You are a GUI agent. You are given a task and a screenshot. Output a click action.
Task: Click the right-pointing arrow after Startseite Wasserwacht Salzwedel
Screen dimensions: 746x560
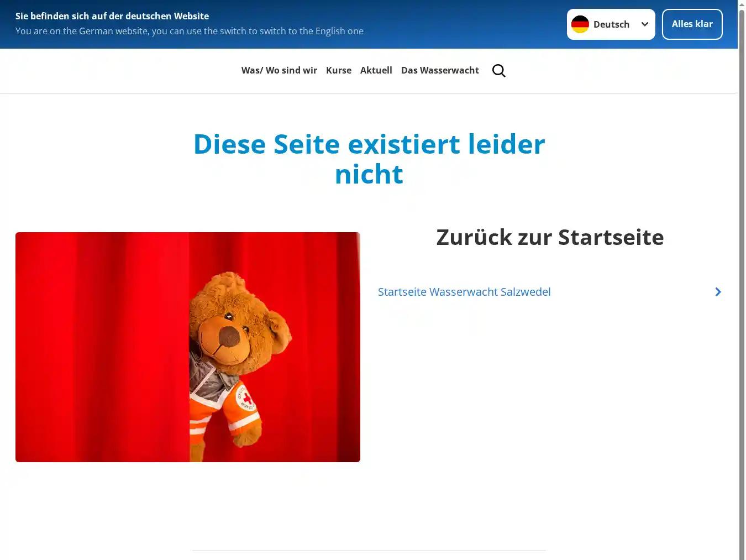tap(717, 292)
